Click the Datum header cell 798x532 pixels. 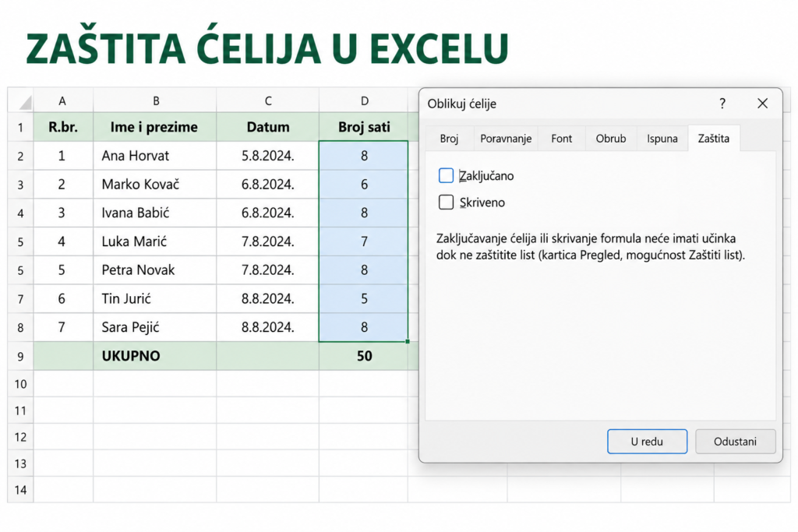click(x=268, y=127)
